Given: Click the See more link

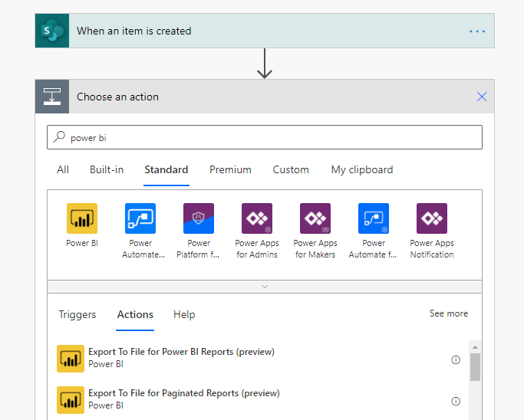Looking at the screenshot, I should 448,313.
